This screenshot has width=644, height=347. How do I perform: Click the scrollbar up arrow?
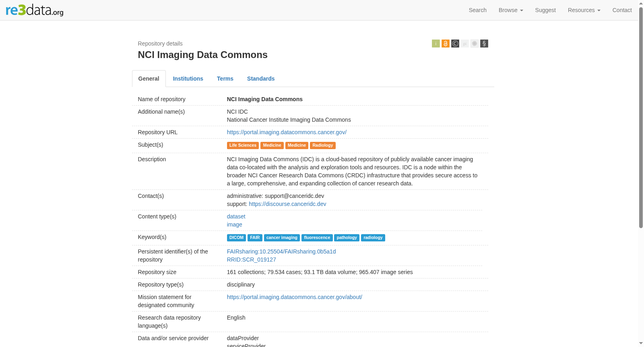[641, 3]
